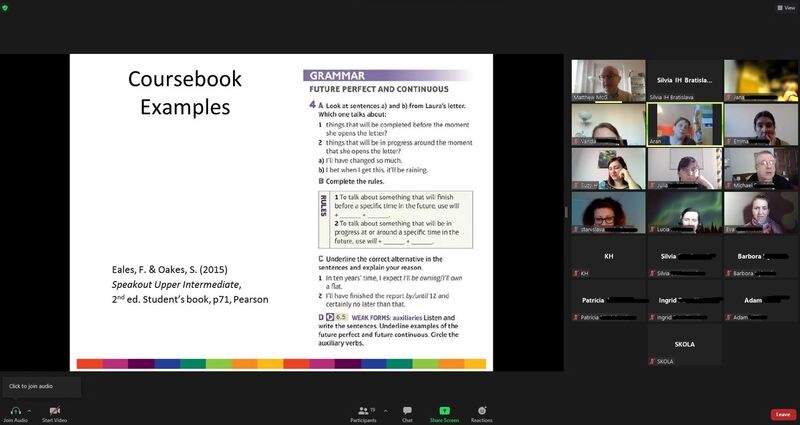
Task: Click the muted mic icon on SKOLA tile
Action: pos(652,361)
